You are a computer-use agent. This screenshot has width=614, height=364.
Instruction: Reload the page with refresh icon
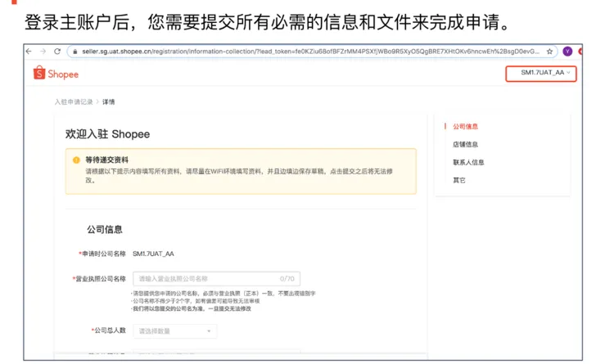point(57,52)
